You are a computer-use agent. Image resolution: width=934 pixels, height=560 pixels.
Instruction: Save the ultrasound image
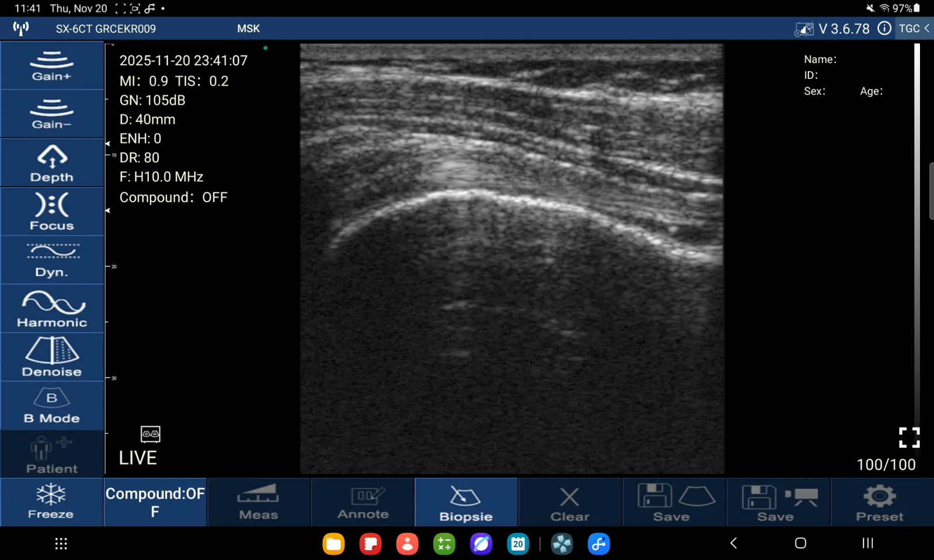pos(674,502)
